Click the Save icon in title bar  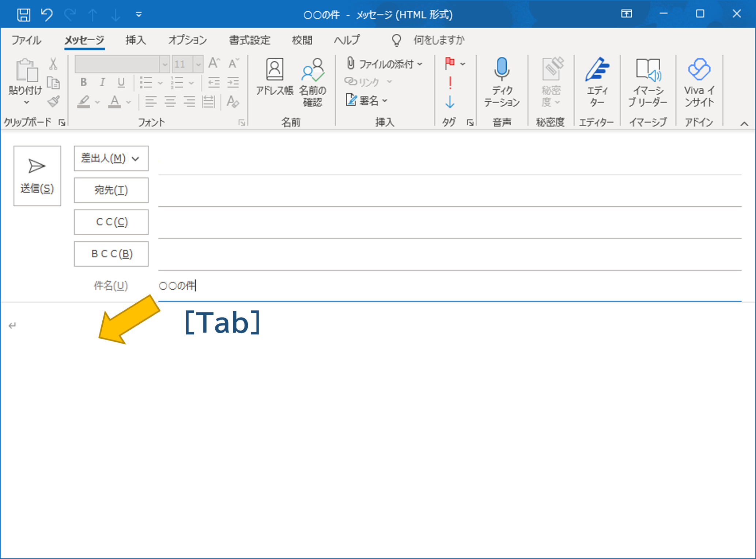click(x=24, y=15)
